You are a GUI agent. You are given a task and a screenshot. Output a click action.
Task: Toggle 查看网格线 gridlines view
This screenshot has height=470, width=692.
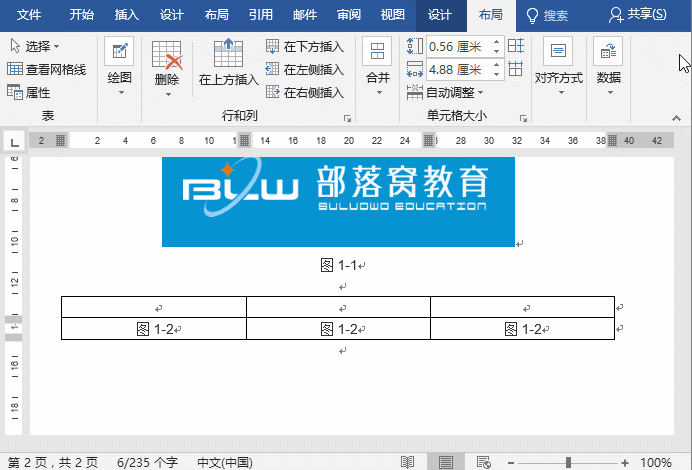(x=47, y=69)
